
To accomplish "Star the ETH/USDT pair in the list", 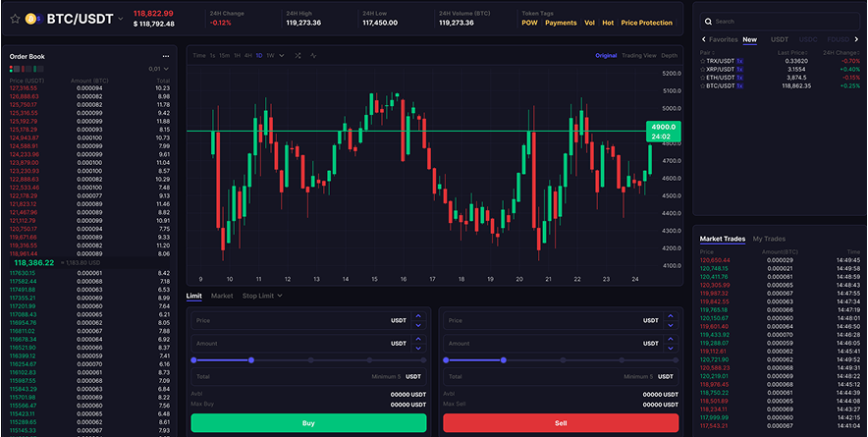I will (x=702, y=78).
